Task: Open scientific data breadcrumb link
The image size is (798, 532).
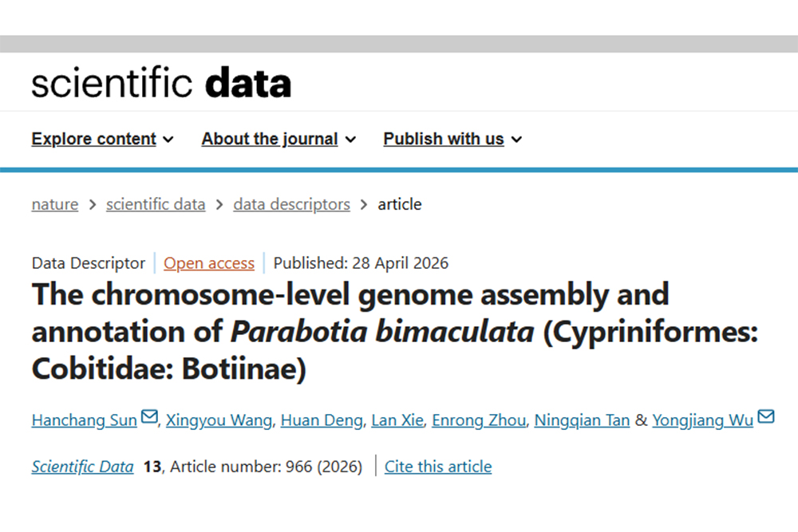Action: tap(156, 204)
